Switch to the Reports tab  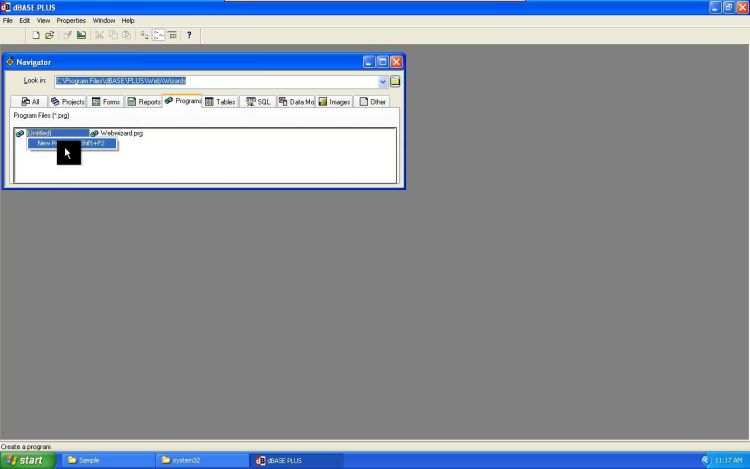[x=143, y=102]
